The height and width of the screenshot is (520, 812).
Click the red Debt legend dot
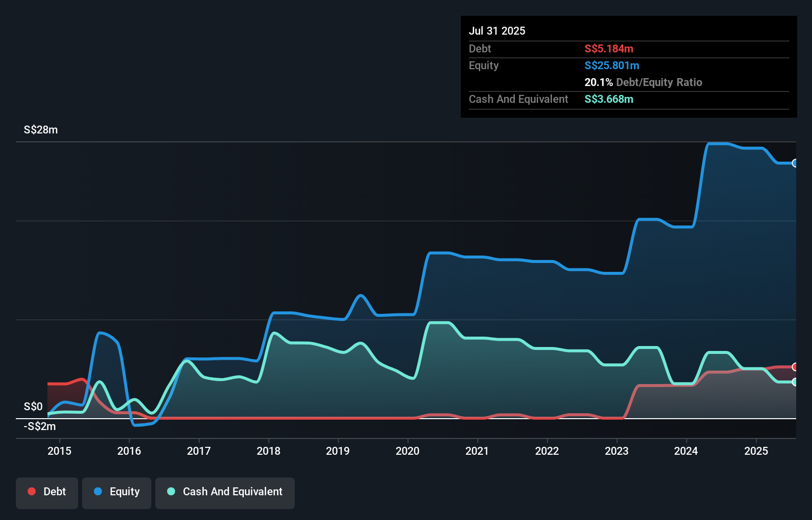click(32, 491)
